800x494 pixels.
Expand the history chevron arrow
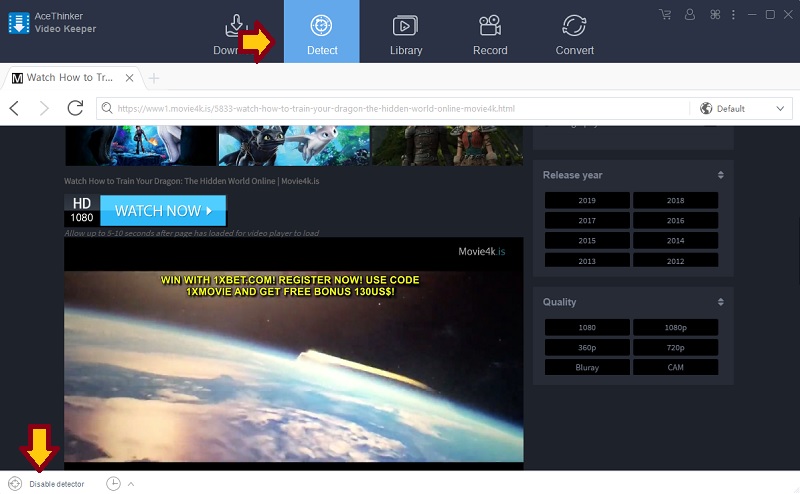click(131, 484)
